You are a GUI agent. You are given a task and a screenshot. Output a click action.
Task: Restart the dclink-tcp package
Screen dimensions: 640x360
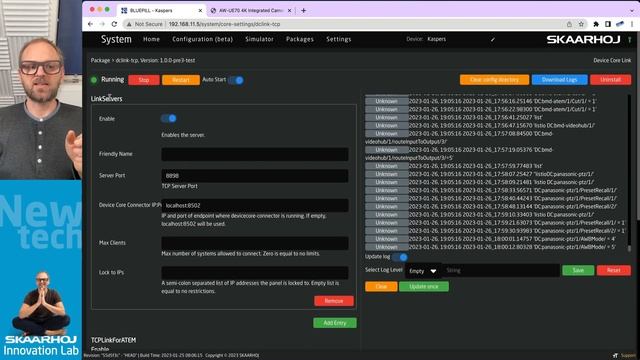pyautogui.click(x=181, y=80)
